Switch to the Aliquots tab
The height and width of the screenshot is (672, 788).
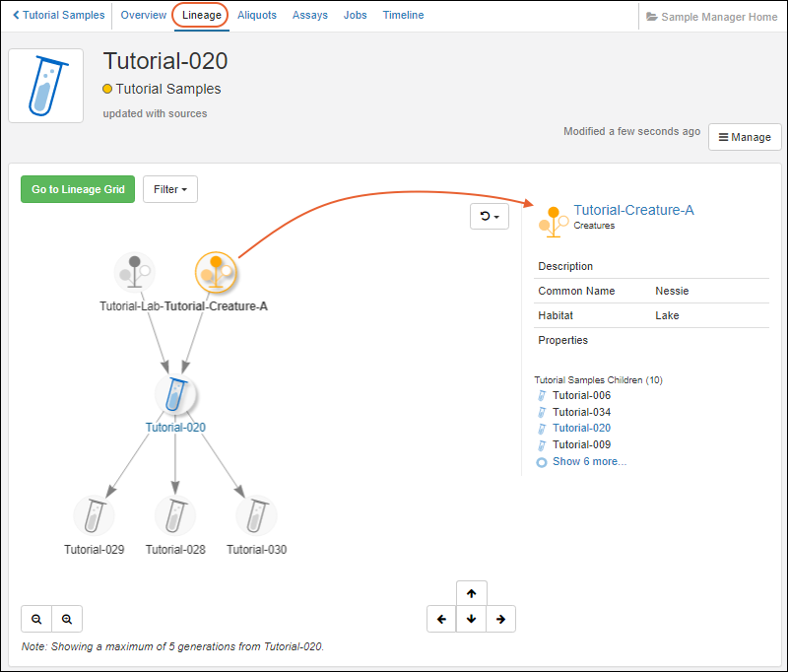pos(257,16)
